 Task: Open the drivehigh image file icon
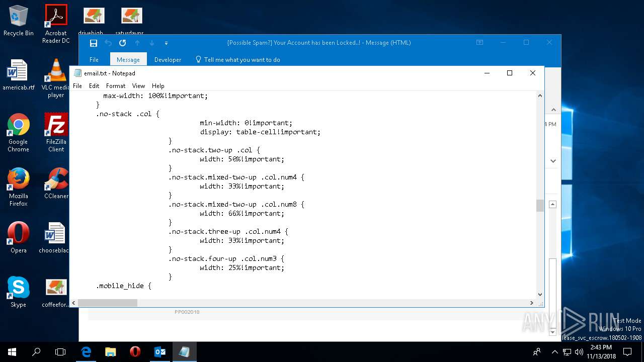[x=94, y=21]
